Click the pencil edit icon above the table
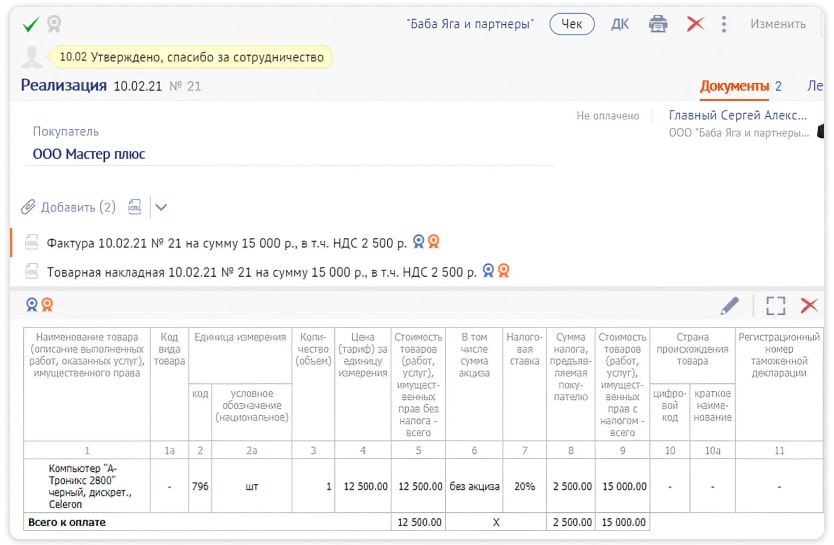 pos(730,306)
